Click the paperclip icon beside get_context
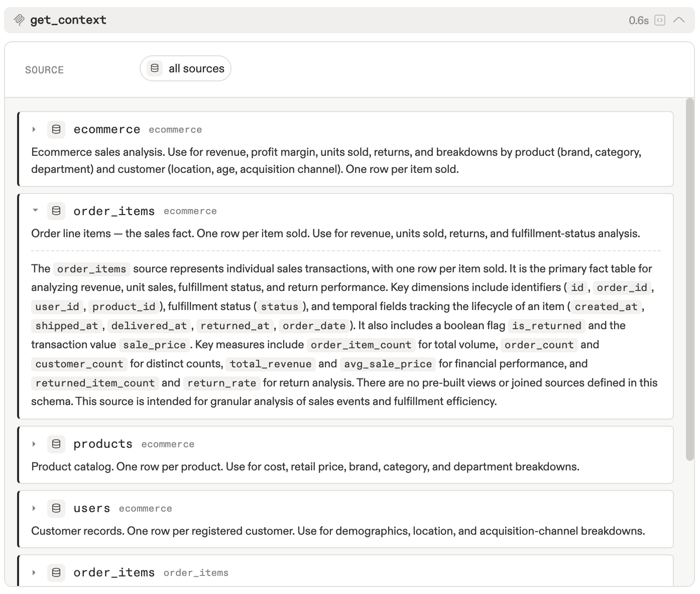This screenshot has height=594, width=700. pos(19,20)
